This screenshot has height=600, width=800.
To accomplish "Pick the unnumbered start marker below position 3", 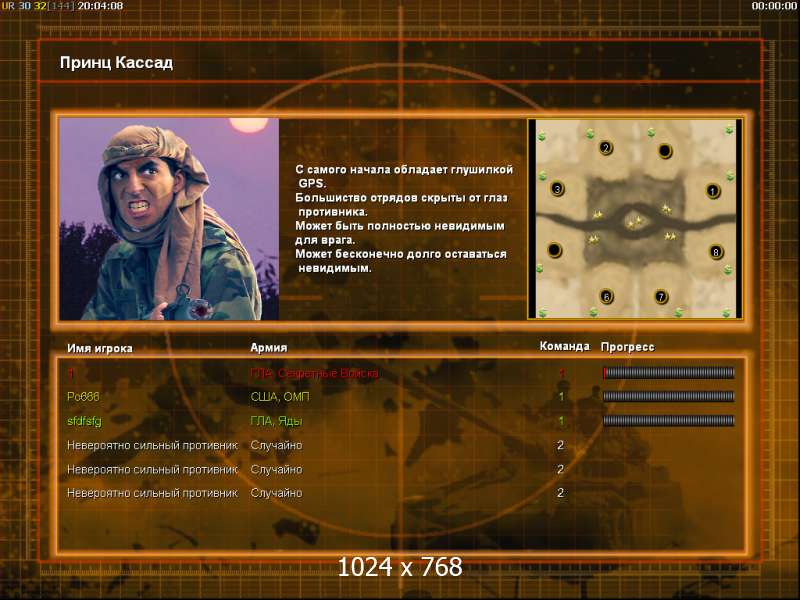I will 554,250.
